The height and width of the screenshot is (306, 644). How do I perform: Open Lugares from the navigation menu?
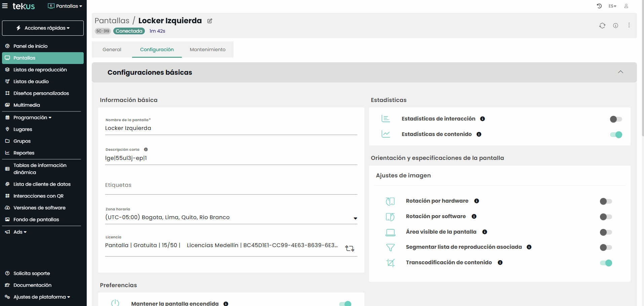pos(23,129)
